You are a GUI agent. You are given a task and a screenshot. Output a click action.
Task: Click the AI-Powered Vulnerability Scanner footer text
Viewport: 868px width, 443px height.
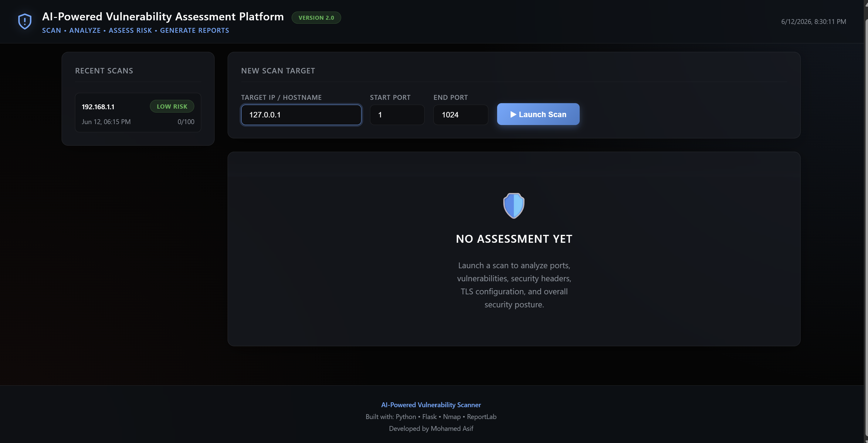pyautogui.click(x=431, y=405)
